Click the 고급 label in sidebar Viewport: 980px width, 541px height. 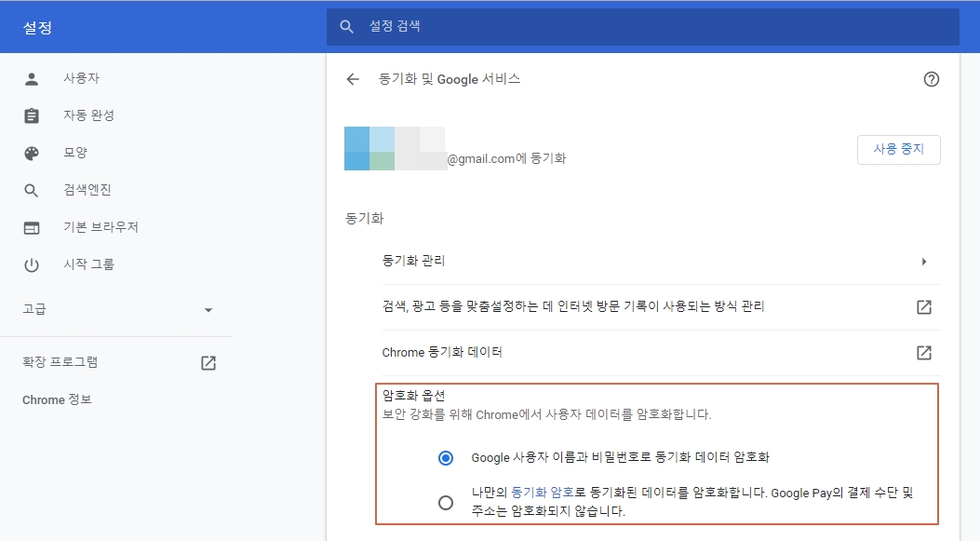pos(34,309)
